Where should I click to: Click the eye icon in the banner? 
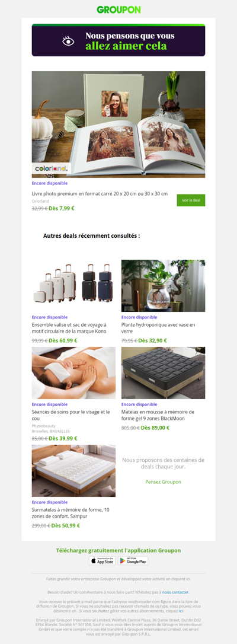click(x=68, y=41)
